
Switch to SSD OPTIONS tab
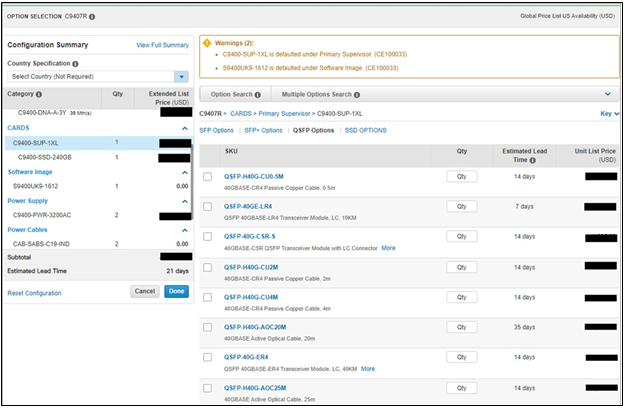coord(365,131)
